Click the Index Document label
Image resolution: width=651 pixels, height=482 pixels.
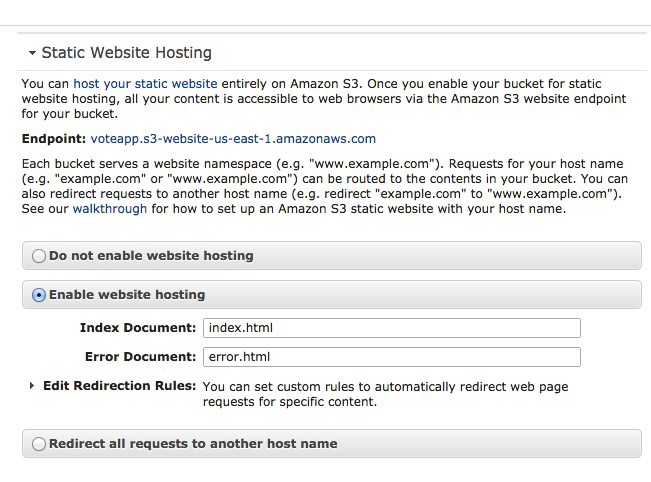[138, 328]
